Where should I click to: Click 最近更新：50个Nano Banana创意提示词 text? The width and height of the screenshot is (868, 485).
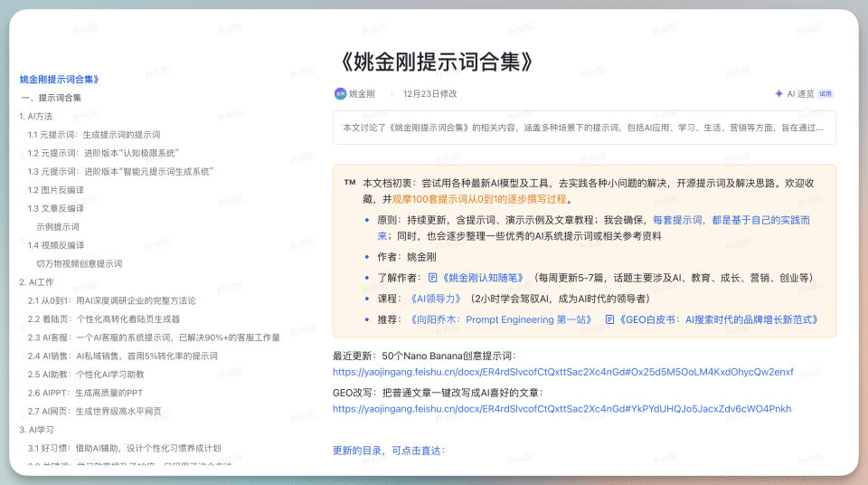pos(424,356)
